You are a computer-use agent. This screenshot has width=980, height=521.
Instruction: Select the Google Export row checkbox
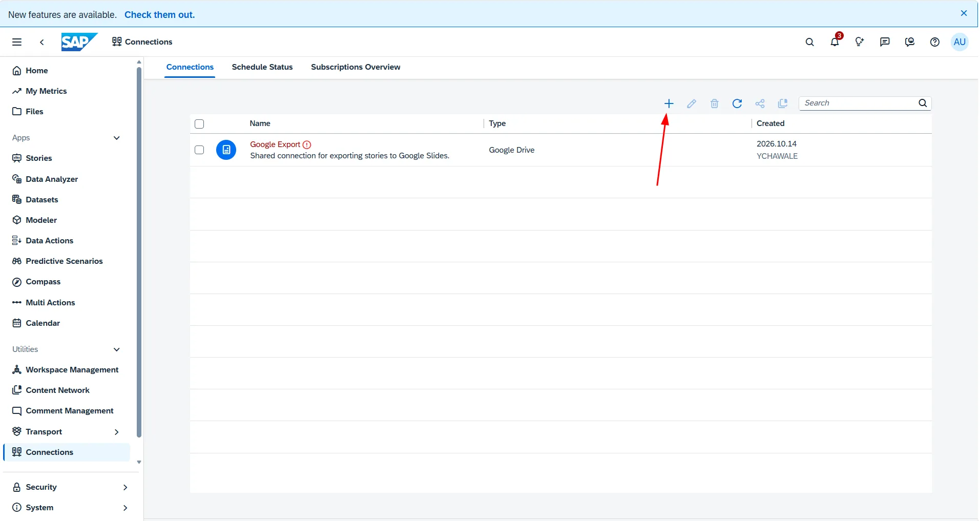coord(199,150)
